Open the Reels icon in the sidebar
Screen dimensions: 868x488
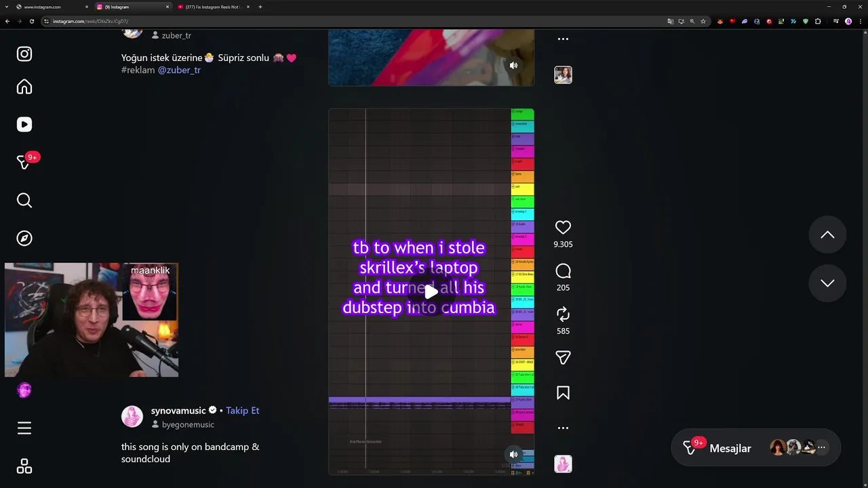tap(24, 125)
